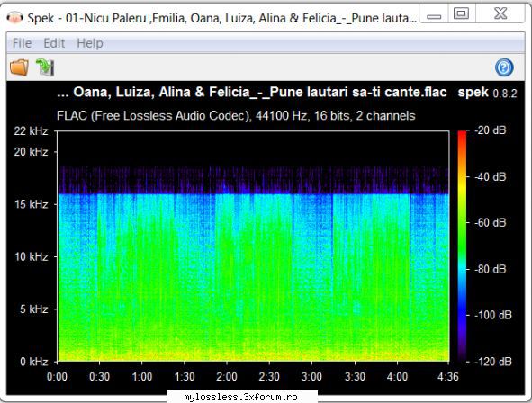Click the -60 dB scale label
The width and height of the screenshot is (532, 403).
click(491, 223)
